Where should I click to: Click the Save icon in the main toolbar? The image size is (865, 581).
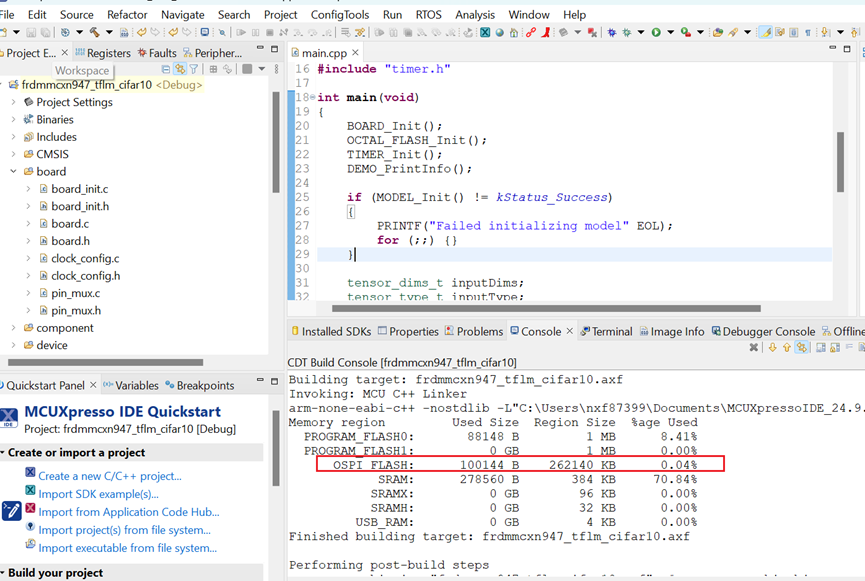[x=31, y=33]
